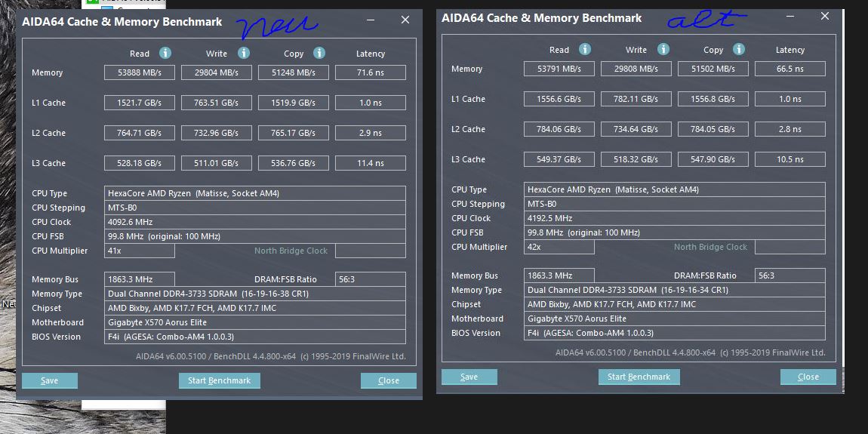Select L2 read value 784.06 GB/s
The image size is (868, 434).
559,129
